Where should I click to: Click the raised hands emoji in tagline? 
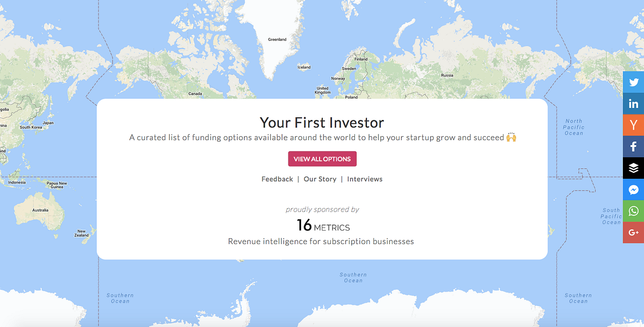tap(510, 137)
